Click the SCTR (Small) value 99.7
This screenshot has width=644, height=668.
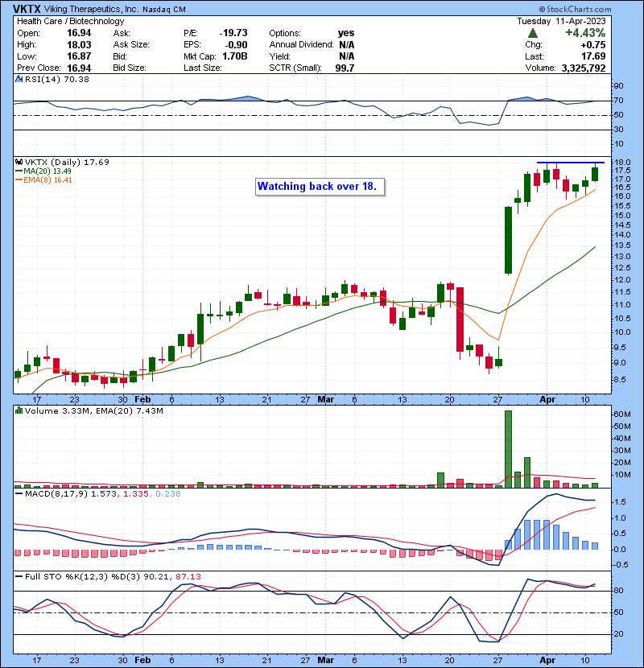pos(345,68)
